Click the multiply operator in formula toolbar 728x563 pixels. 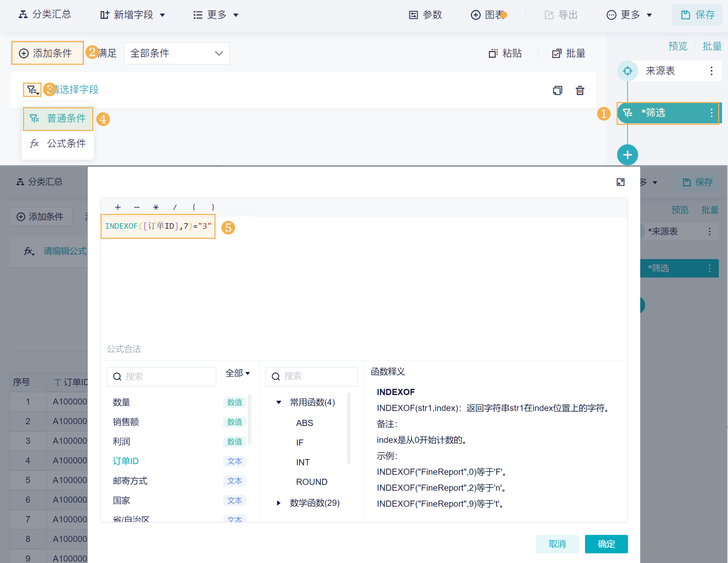pyautogui.click(x=156, y=207)
